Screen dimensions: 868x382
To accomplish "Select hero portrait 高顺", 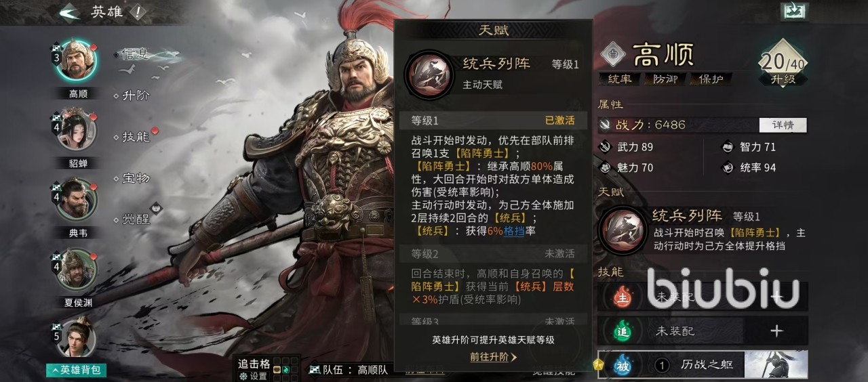I will coord(77,60).
